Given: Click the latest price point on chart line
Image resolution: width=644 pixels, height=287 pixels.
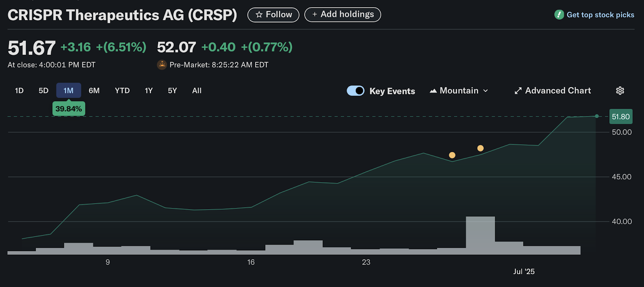Looking at the screenshot, I should pos(597,116).
